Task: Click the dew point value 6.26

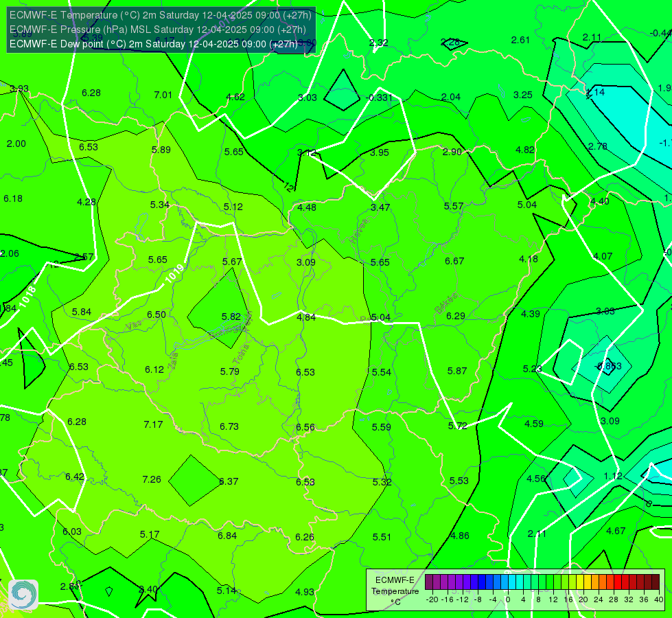Action: pos(305,537)
